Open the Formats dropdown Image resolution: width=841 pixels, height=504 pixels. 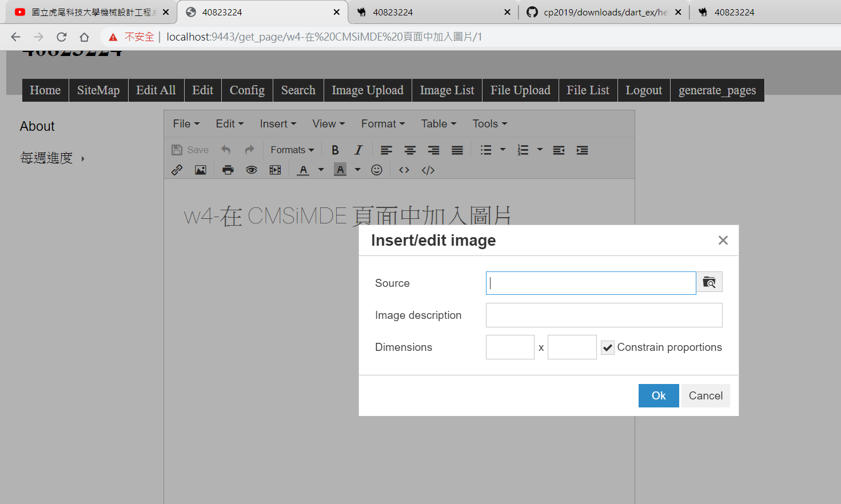pyautogui.click(x=292, y=150)
